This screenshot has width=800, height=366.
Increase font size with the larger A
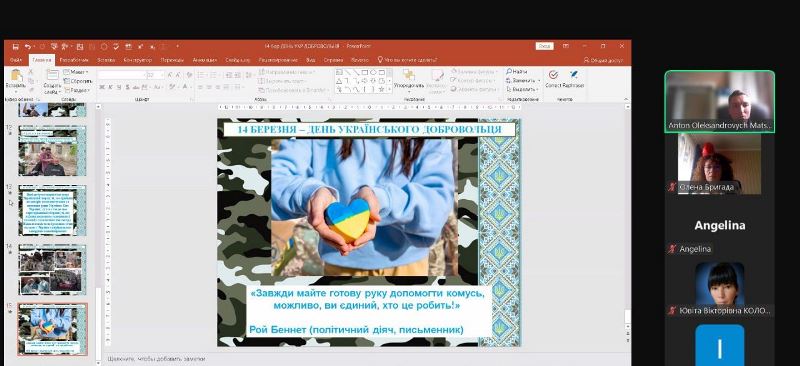pyautogui.click(x=170, y=75)
